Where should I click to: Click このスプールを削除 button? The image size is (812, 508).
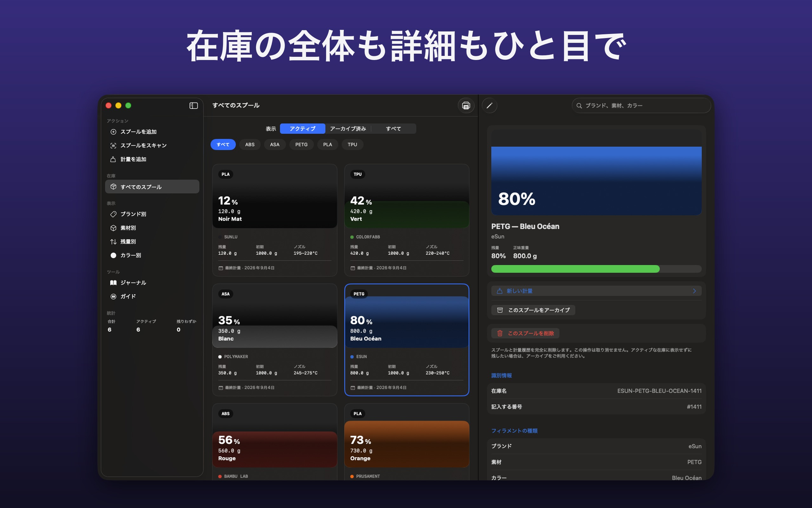point(525,334)
